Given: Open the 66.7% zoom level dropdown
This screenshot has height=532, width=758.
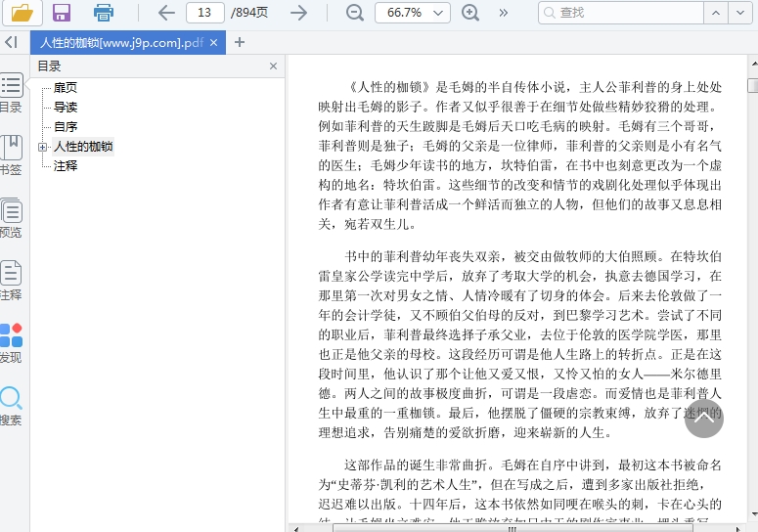Looking at the screenshot, I should [x=413, y=13].
